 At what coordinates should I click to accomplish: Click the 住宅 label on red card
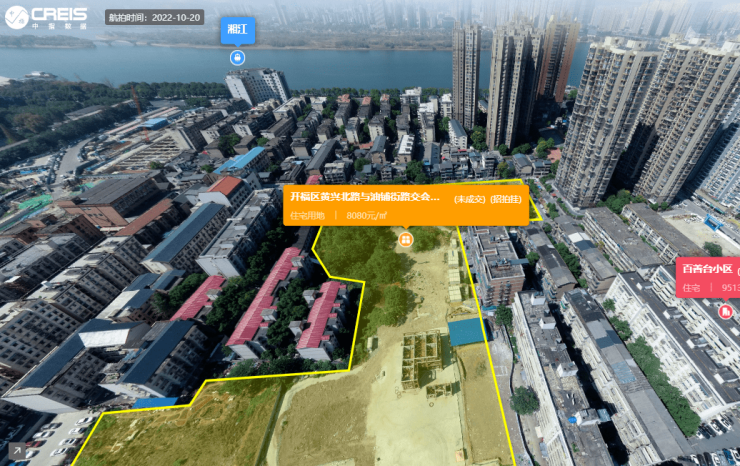691,288
